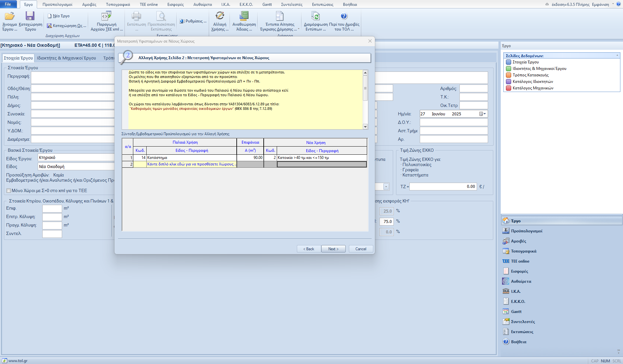Switch to Ιδιοκτήτες & Μηχανικοί Έργου tab
Image resolution: width=623 pixels, height=364 pixels.
(x=66, y=58)
